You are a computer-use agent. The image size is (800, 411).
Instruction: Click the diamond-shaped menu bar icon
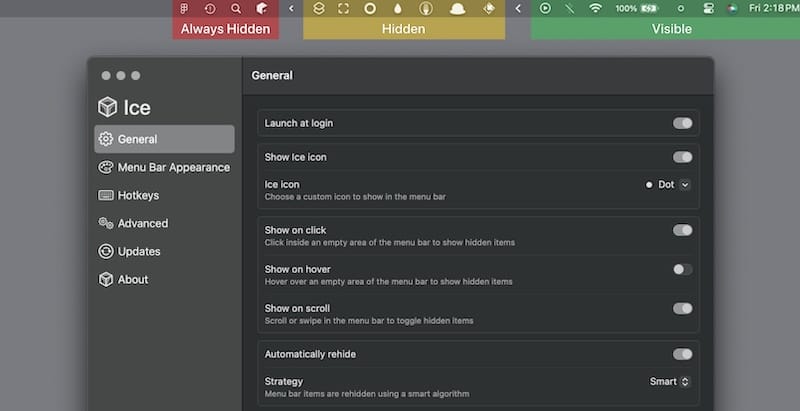click(x=489, y=8)
